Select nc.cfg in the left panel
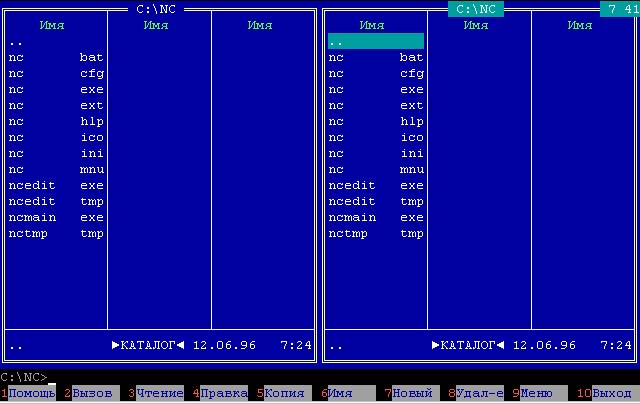This screenshot has width=640, height=404. 56,73
